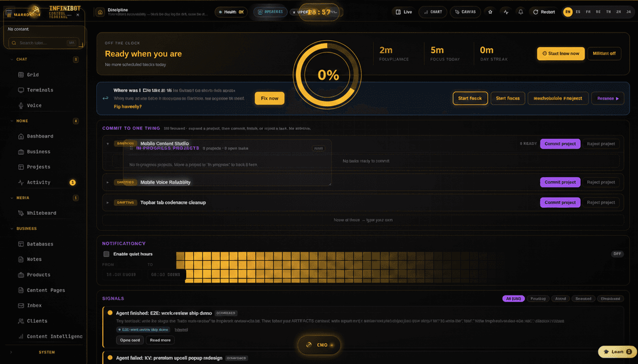Click the quiet hours FROM time field
638x364 pixels.
point(121,275)
